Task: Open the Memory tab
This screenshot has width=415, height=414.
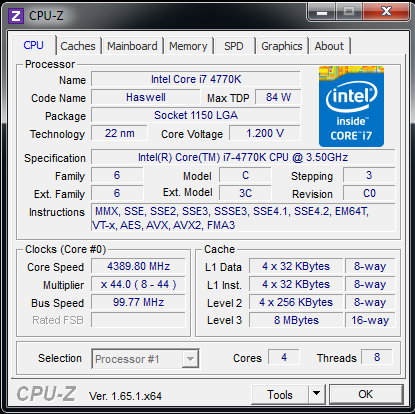Action: (x=188, y=46)
